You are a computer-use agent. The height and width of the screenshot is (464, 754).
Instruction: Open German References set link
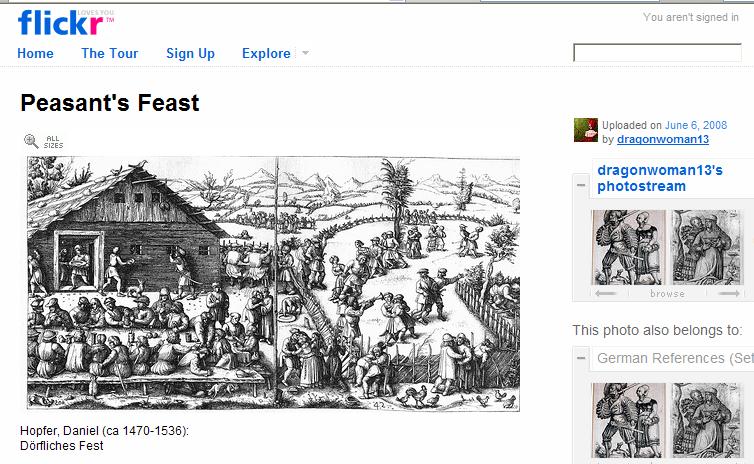(x=675, y=358)
